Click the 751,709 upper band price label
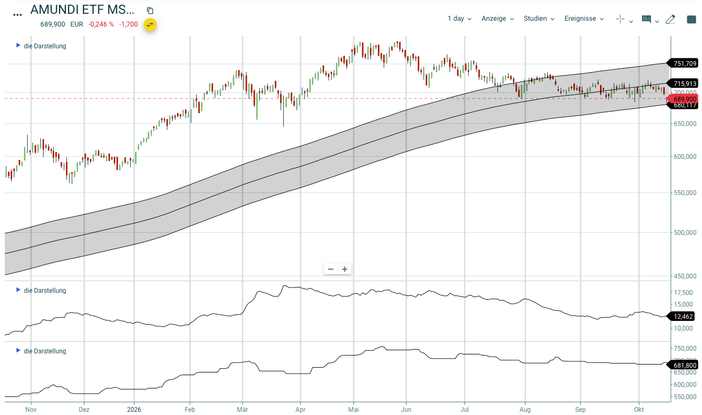 point(684,63)
